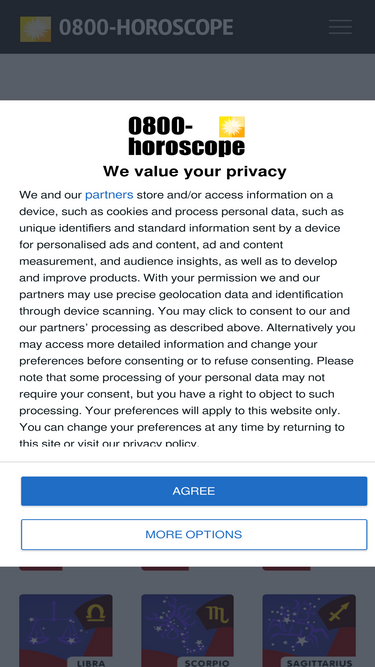Click the LIBRA label
The width and height of the screenshot is (375, 667).
tap(90, 663)
